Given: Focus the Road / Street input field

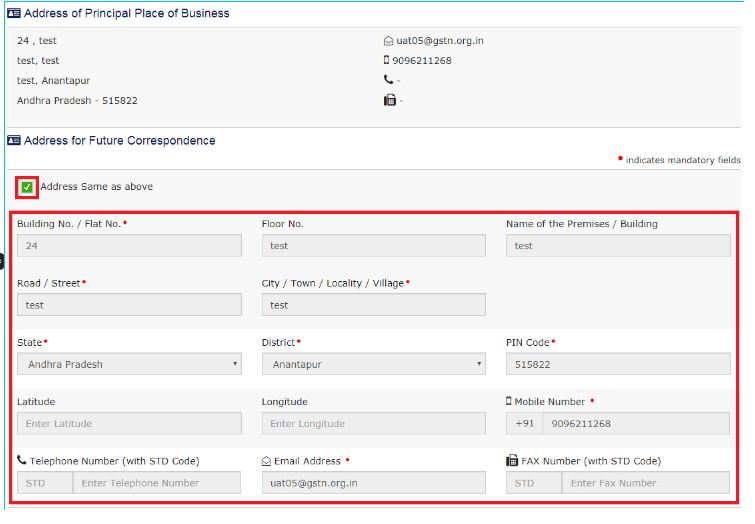Looking at the screenshot, I should [129, 305].
